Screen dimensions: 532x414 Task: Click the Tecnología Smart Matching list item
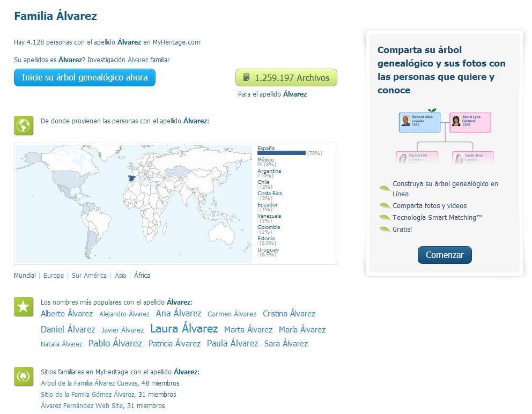pyautogui.click(x=437, y=218)
